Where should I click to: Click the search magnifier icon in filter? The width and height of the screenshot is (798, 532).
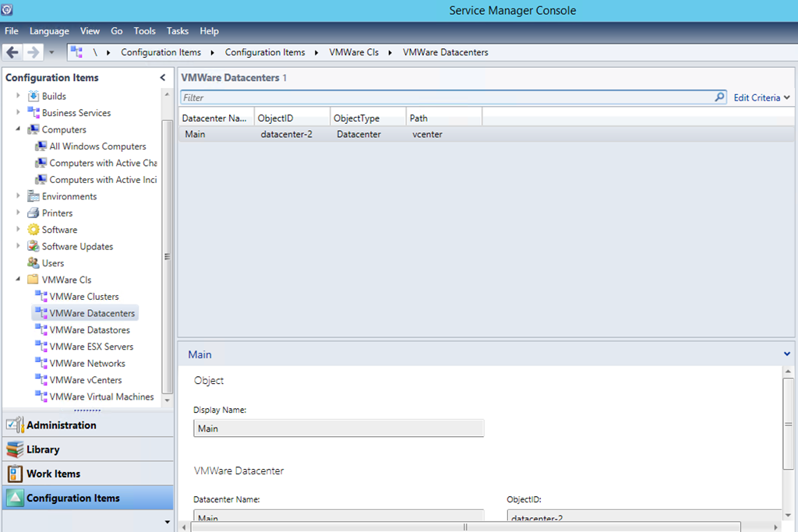pyautogui.click(x=719, y=97)
